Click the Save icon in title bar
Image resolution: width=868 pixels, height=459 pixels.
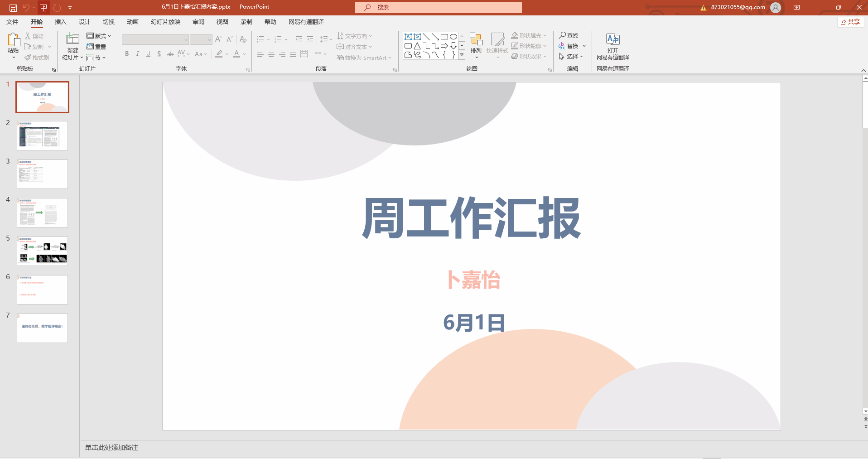click(13, 7)
